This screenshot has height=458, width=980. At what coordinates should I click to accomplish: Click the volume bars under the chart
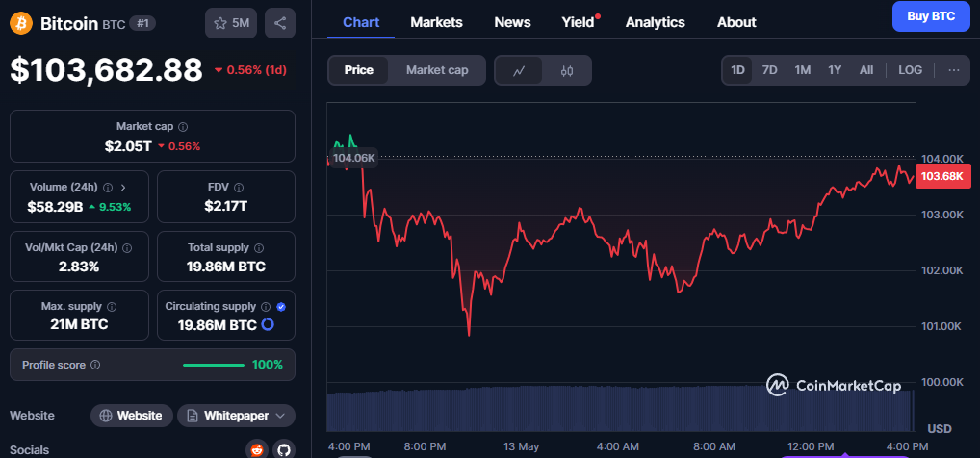[x=620, y=409]
